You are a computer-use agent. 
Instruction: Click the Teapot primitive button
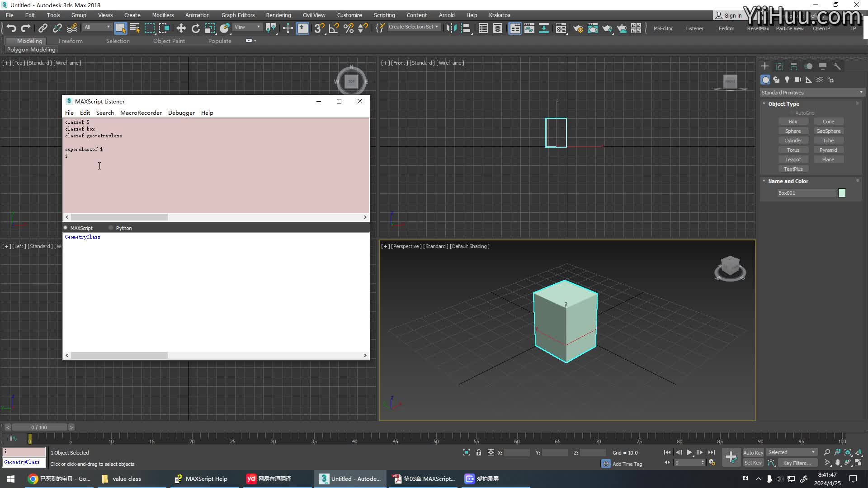point(793,160)
